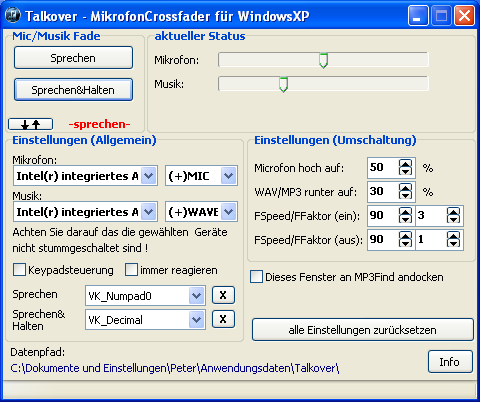This screenshot has width=480, height=402.
Task: Increase Microfon hoch auf value
Action: [x=405, y=164]
